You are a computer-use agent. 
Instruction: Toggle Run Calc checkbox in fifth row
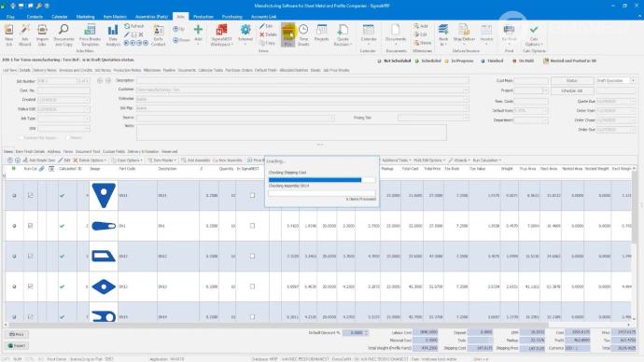pyautogui.click(x=31, y=316)
